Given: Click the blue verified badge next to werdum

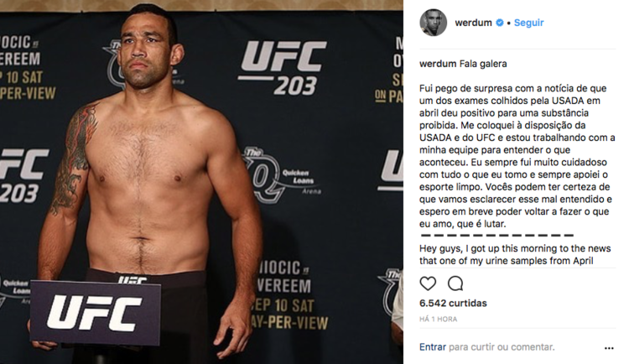Looking at the screenshot, I should coord(500,23).
